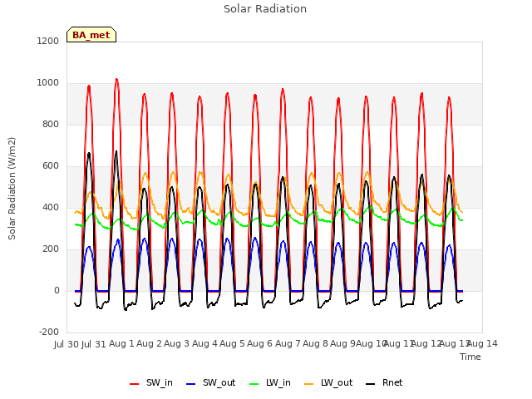Click the Jul 30 x-axis tick label
The image size is (532, 399).
pyautogui.click(x=66, y=344)
